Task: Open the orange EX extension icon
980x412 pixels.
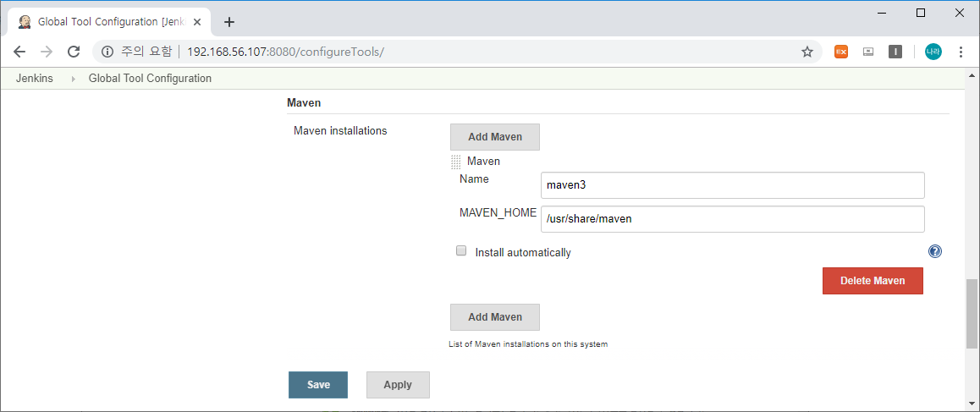Action: coord(840,52)
